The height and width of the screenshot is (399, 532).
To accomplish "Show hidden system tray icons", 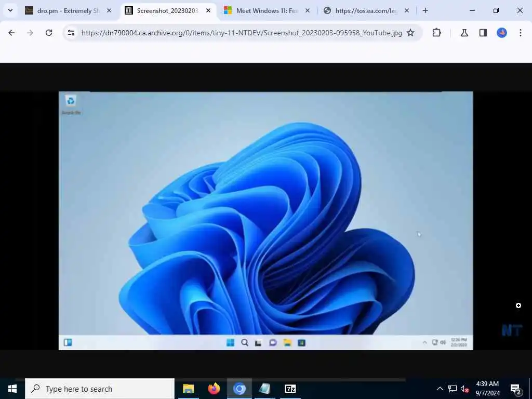I will (x=440, y=389).
